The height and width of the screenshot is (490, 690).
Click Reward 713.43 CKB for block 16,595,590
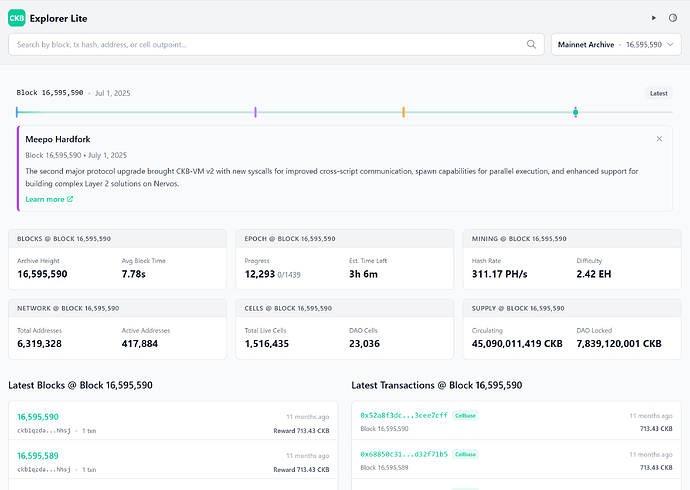pos(301,431)
